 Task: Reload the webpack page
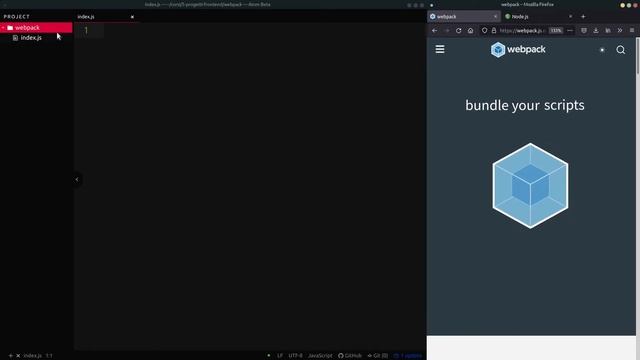click(x=458, y=31)
